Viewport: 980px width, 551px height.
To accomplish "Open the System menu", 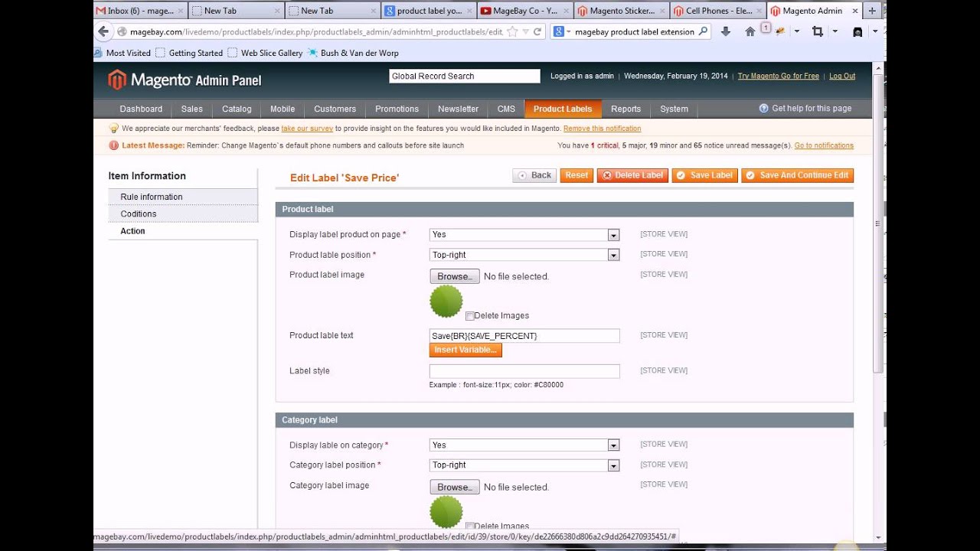I will click(x=674, y=109).
